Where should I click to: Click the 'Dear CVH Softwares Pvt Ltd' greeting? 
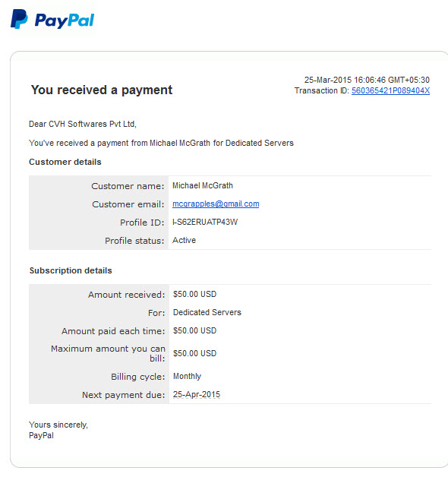(83, 124)
